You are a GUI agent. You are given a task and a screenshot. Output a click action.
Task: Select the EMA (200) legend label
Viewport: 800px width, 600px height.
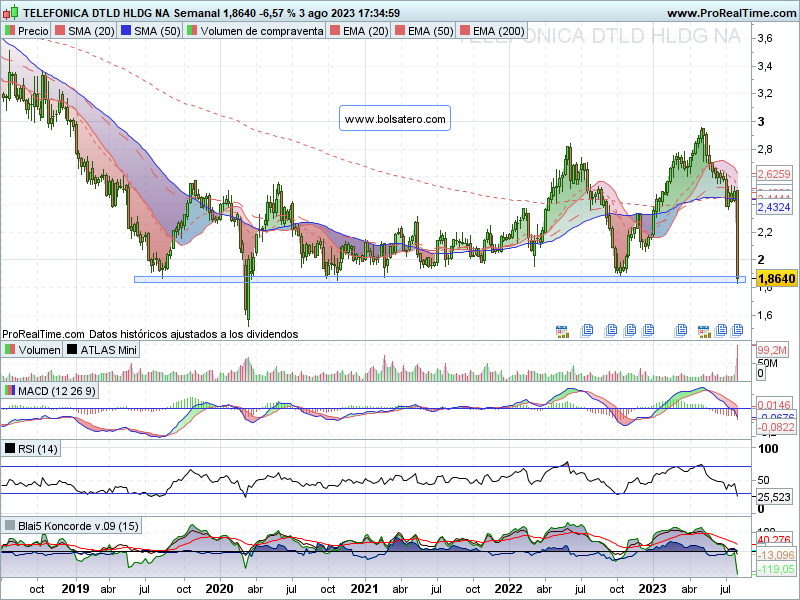[x=498, y=31]
